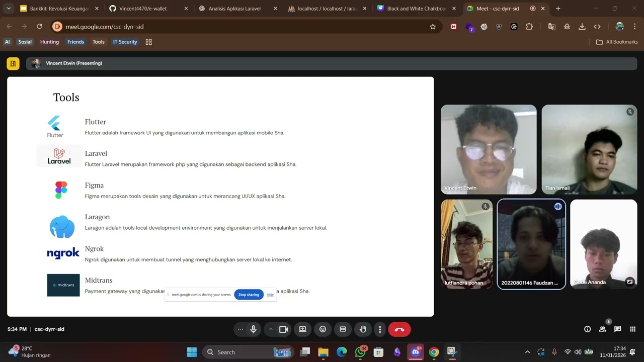Screen dimensions: 644x362
Task: Open the tab search dropdown arrow
Action: click(9, 9)
